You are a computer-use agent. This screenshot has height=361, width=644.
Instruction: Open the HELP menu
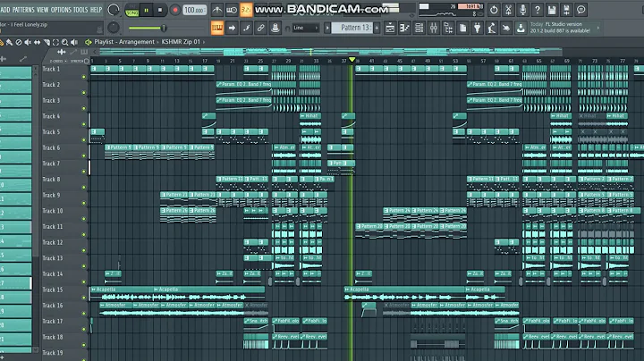click(x=96, y=10)
